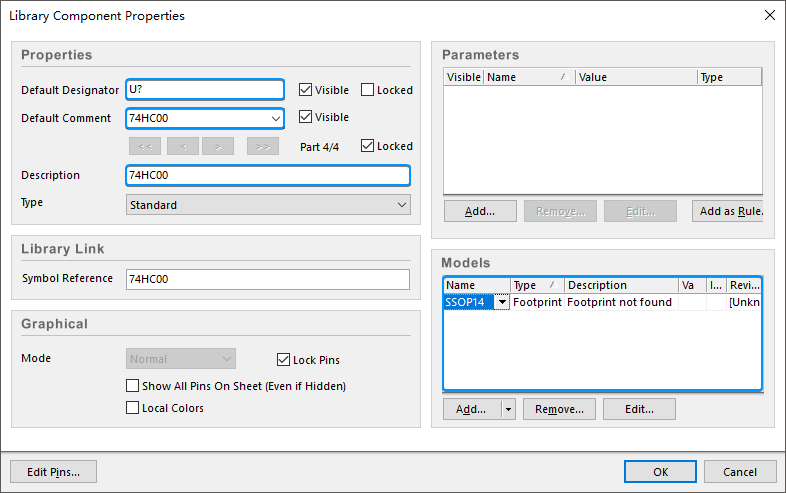The width and height of the screenshot is (786, 493).
Task: Click the Edit Pins button
Action: [53, 472]
